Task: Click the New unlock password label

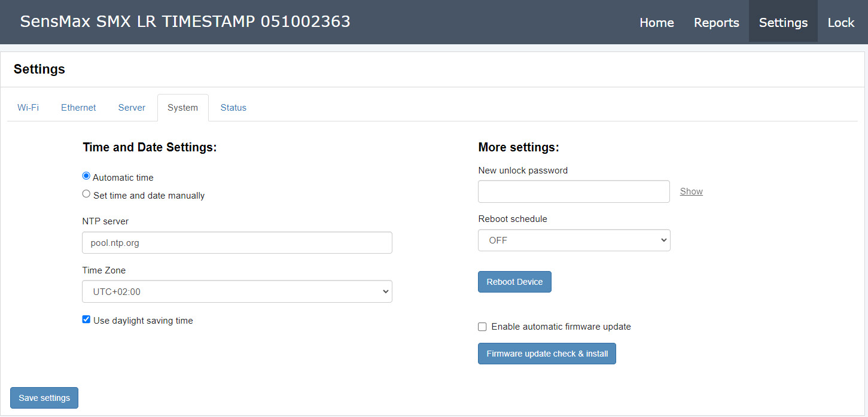Action: [x=523, y=171]
